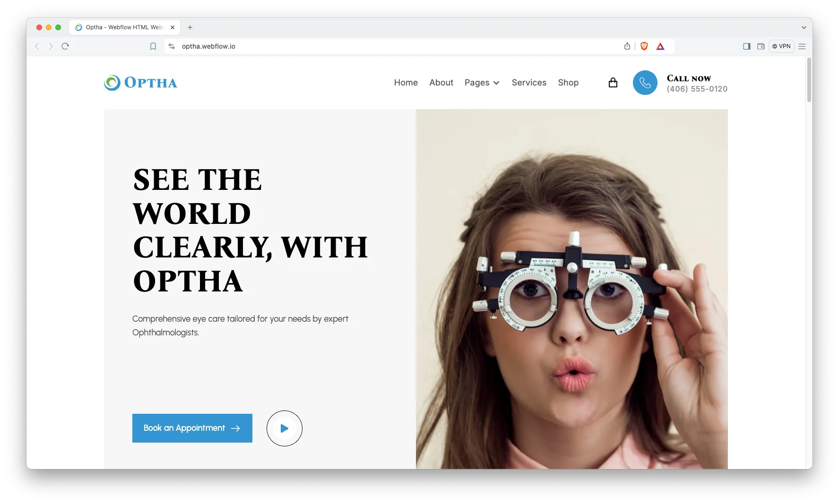
Task: Click the Brave Shields lion icon
Action: click(x=644, y=46)
